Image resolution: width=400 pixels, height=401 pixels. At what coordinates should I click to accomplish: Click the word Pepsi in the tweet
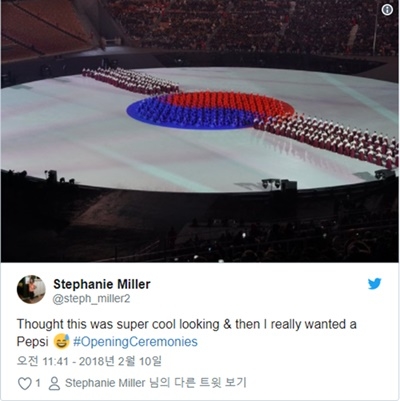pyautogui.click(x=33, y=342)
